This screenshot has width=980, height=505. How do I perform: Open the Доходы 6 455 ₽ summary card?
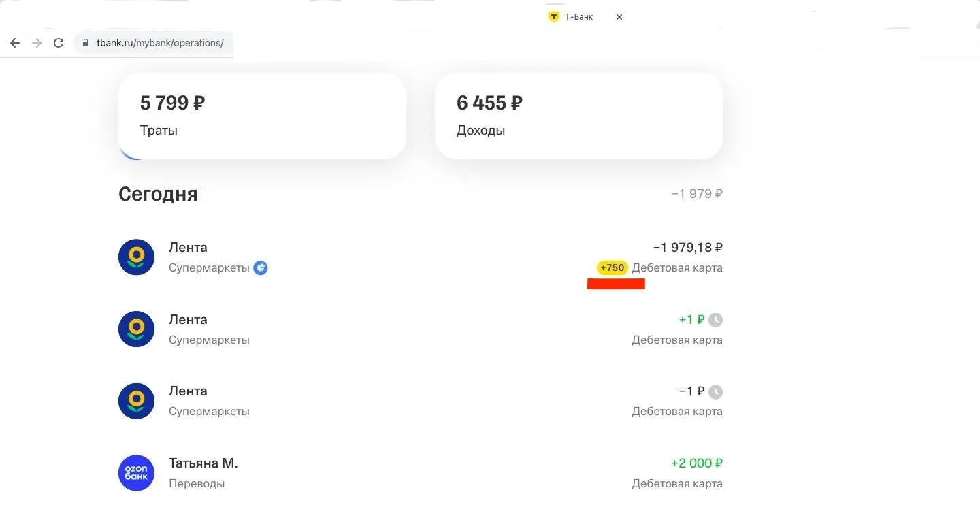point(578,116)
